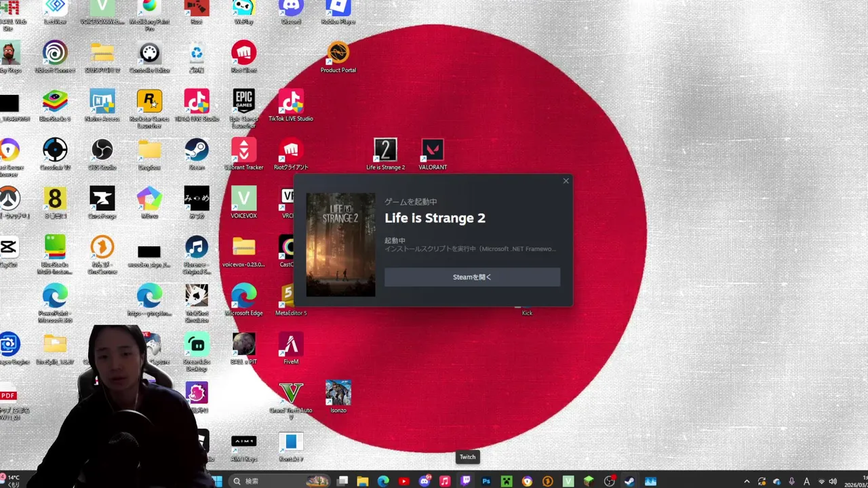Open the Native Access shortcut

coord(102,106)
